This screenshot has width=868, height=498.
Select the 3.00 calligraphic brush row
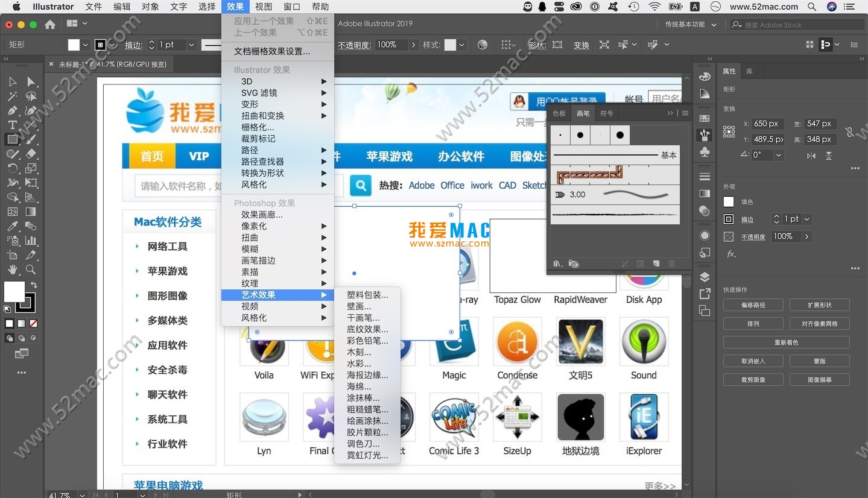point(615,195)
